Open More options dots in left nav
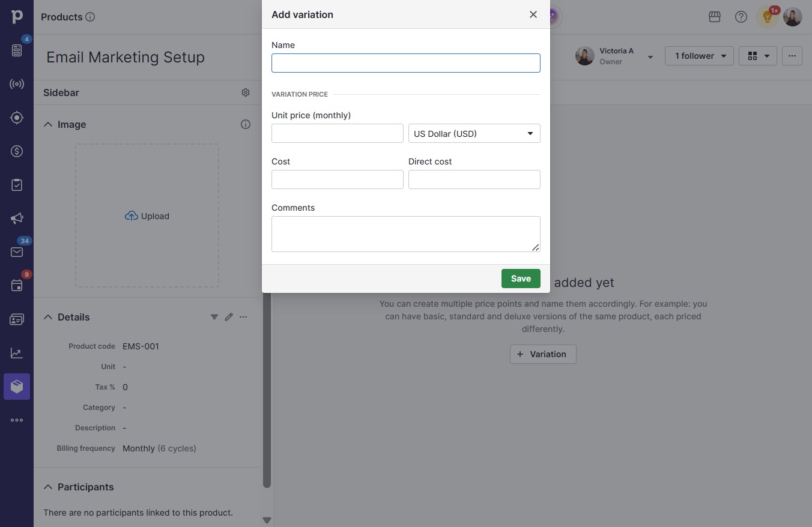812x527 pixels. click(17, 420)
